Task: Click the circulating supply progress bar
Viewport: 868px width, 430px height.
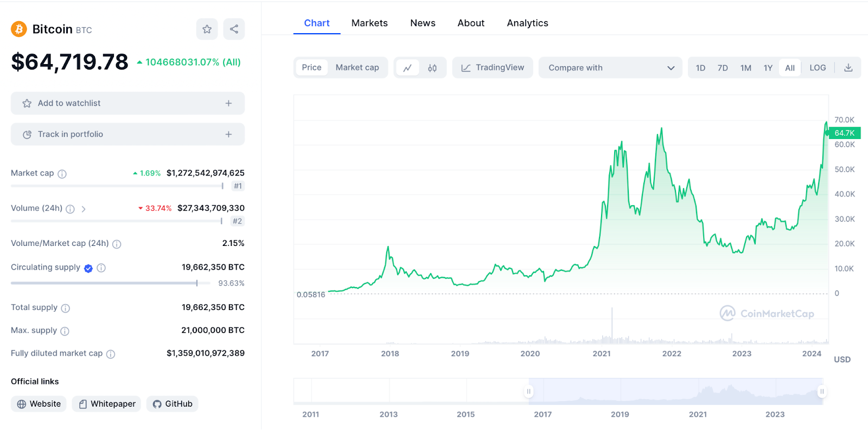Action: (111, 283)
